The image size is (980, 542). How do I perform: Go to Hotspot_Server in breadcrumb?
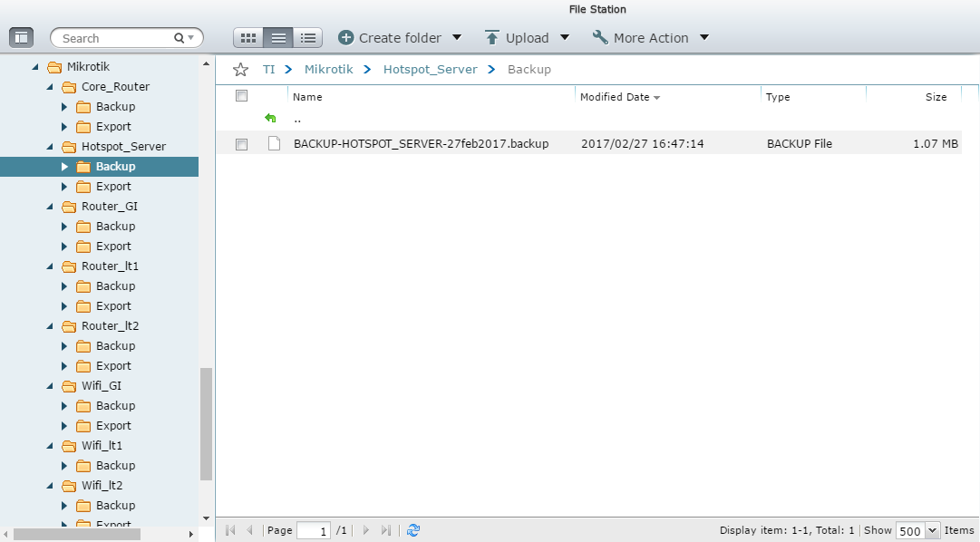click(430, 70)
